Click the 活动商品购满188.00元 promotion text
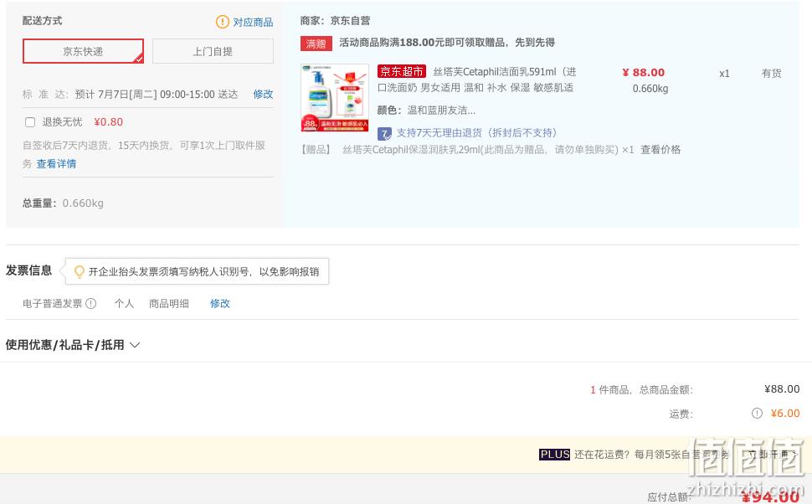 tap(447, 43)
